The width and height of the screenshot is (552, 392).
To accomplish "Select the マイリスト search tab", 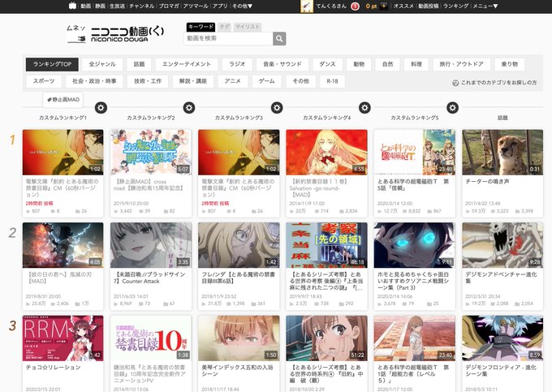I will point(248,27).
